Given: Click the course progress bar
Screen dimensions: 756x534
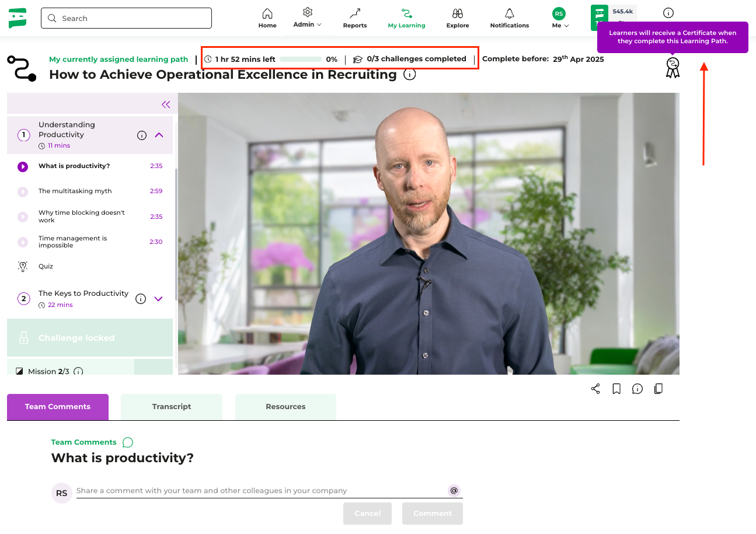Looking at the screenshot, I should coord(300,59).
